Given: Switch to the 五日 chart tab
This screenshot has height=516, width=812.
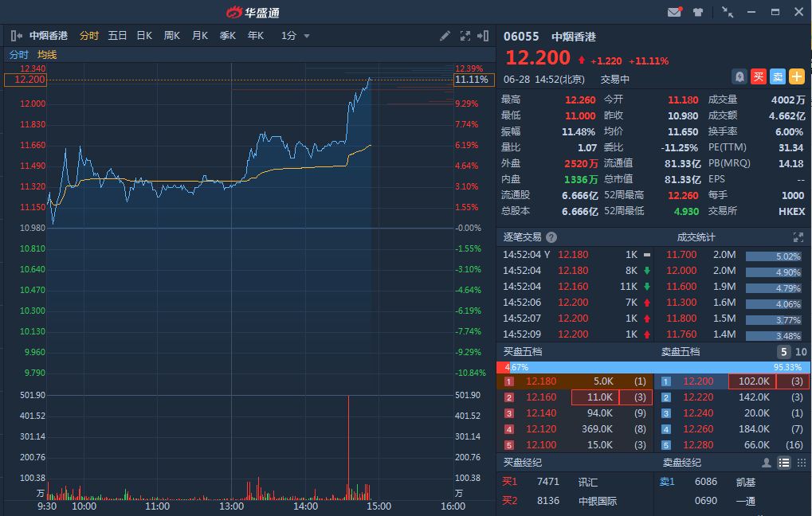Looking at the screenshot, I should point(117,36).
